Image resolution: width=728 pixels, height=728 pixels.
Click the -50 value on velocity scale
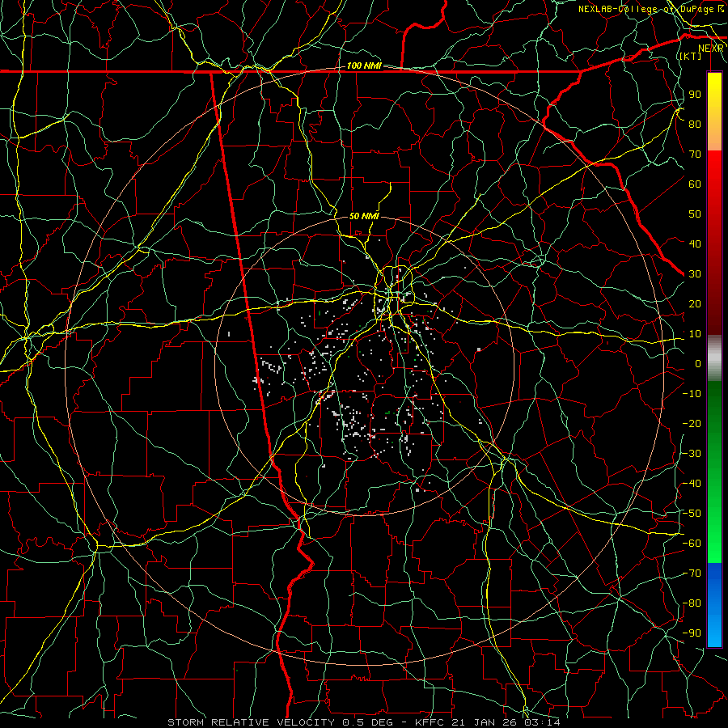coord(692,514)
